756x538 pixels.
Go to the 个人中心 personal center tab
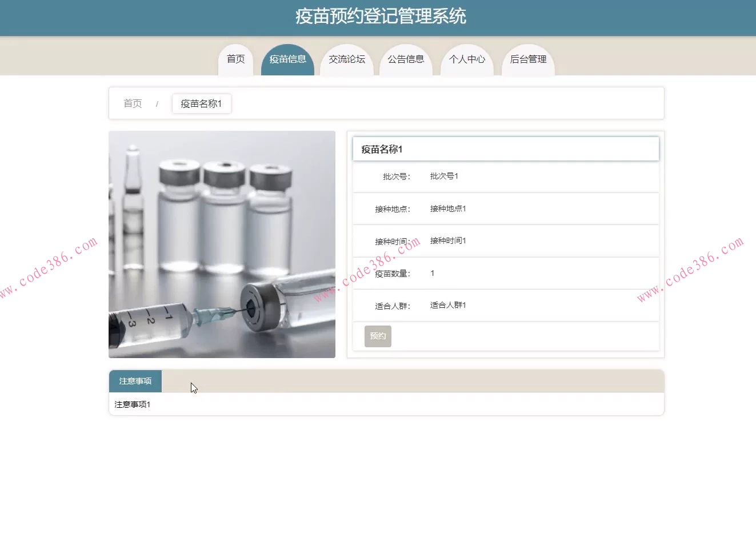[467, 58]
